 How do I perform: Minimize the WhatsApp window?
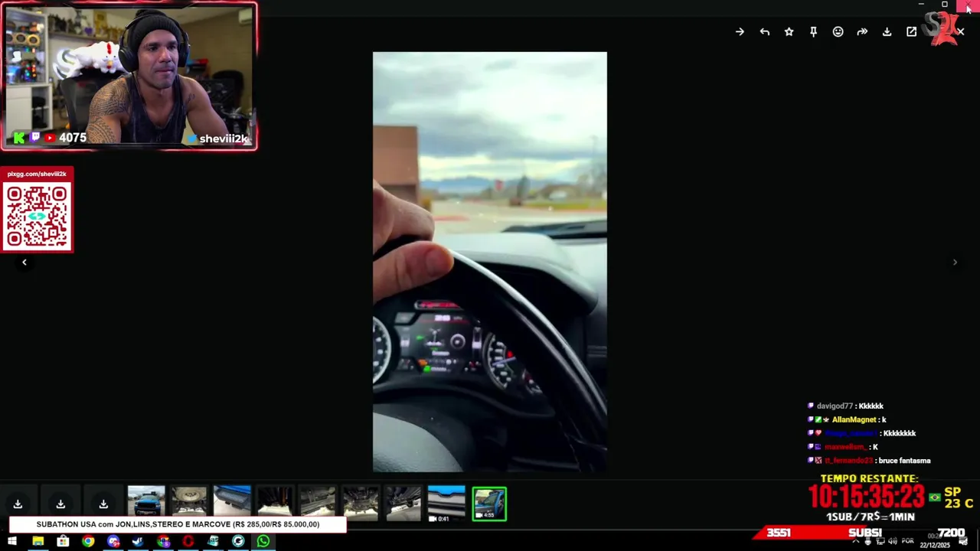tap(921, 5)
